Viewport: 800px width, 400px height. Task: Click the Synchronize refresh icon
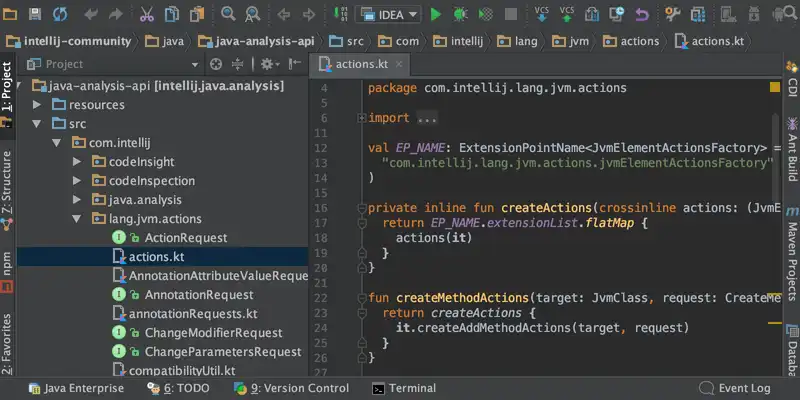(60, 14)
